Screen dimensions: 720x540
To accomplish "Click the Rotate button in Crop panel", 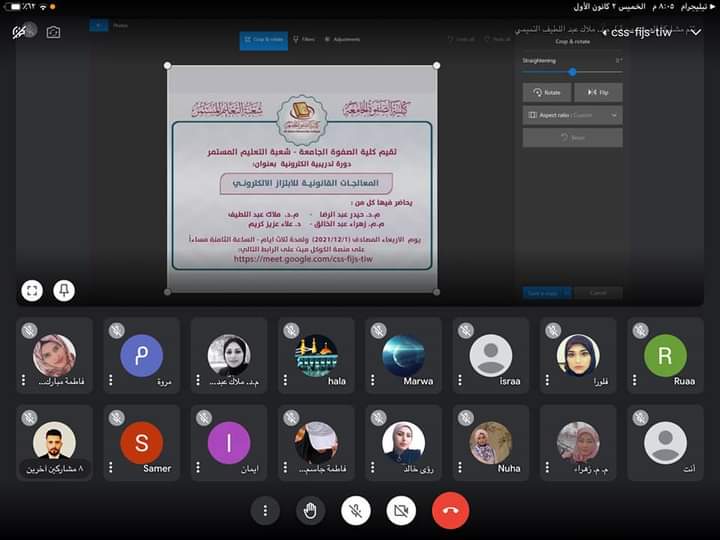I will pyautogui.click(x=547, y=92).
